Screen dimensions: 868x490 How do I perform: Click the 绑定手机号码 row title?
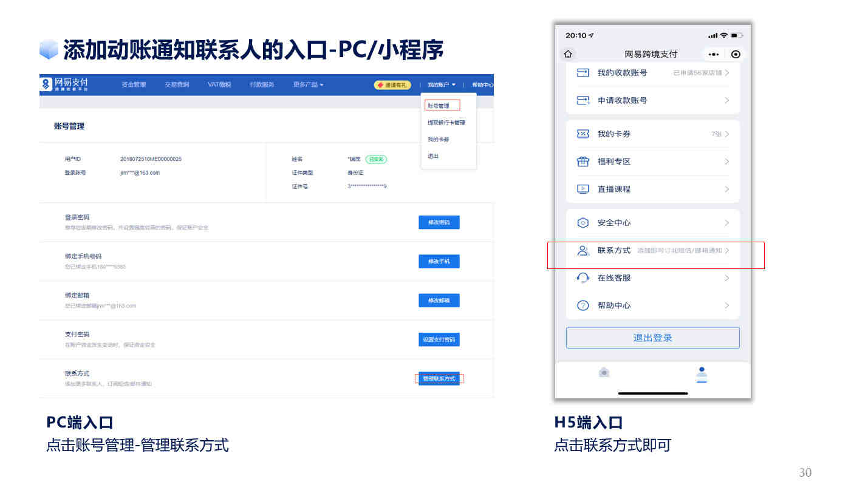(x=83, y=256)
